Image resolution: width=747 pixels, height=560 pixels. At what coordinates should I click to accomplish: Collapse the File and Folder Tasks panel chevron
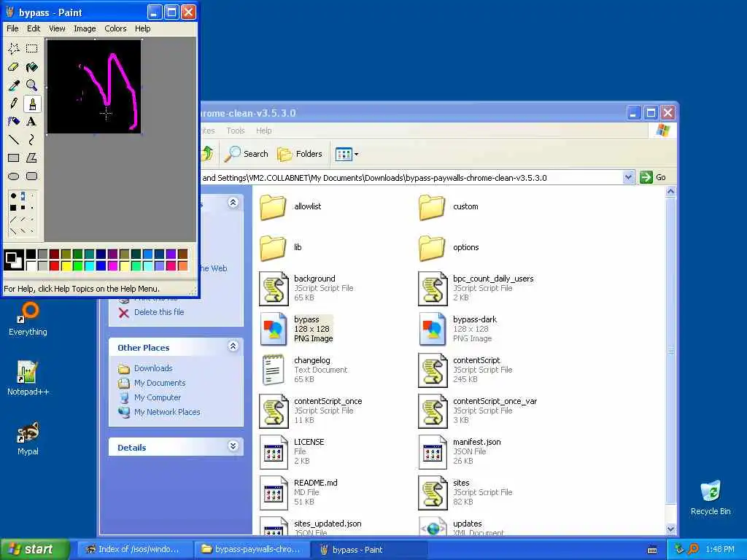click(x=233, y=203)
